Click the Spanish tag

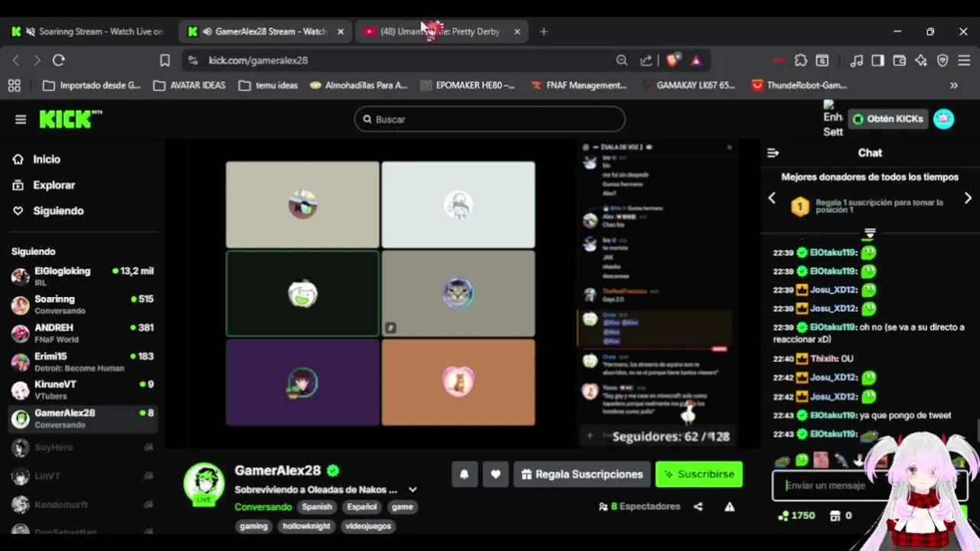click(317, 507)
